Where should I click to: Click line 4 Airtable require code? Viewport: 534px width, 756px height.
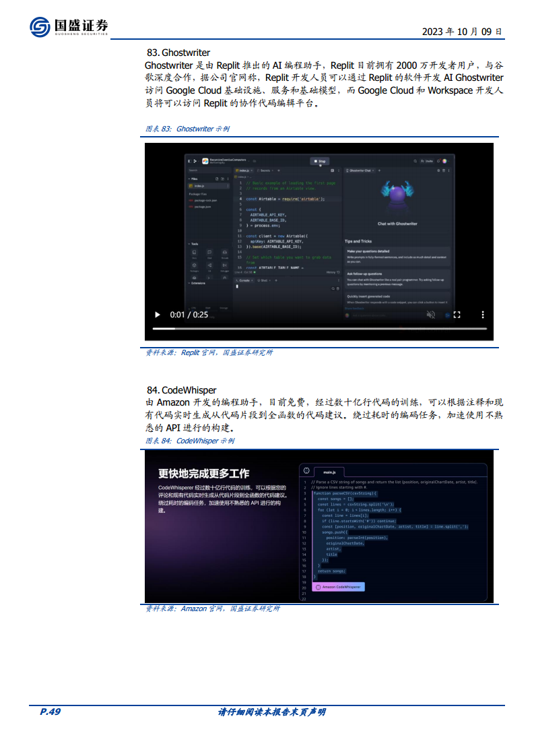point(286,199)
